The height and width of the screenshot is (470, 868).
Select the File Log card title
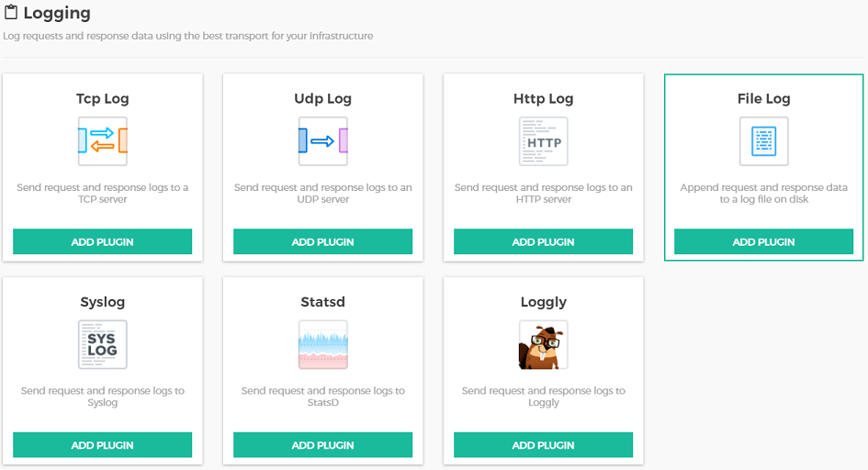coord(763,98)
